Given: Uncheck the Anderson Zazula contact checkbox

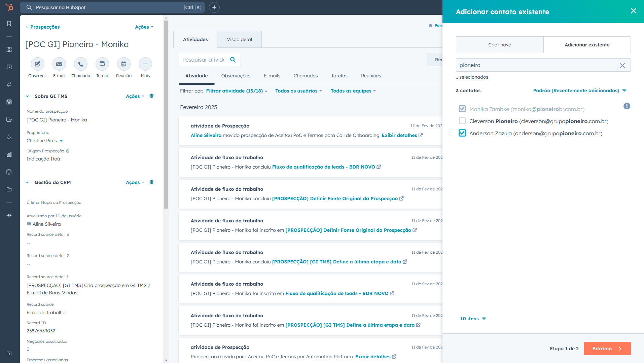Looking at the screenshot, I should pos(462,133).
